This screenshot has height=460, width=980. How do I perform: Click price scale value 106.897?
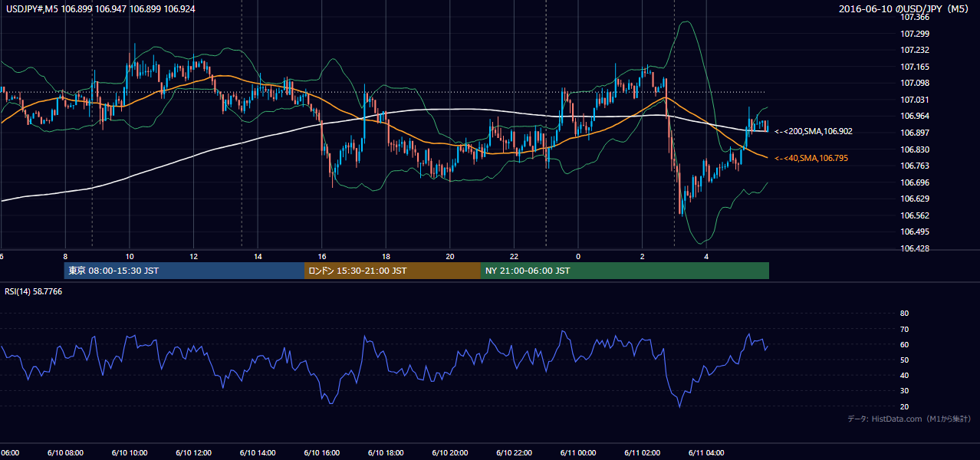[x=916, y=133]
